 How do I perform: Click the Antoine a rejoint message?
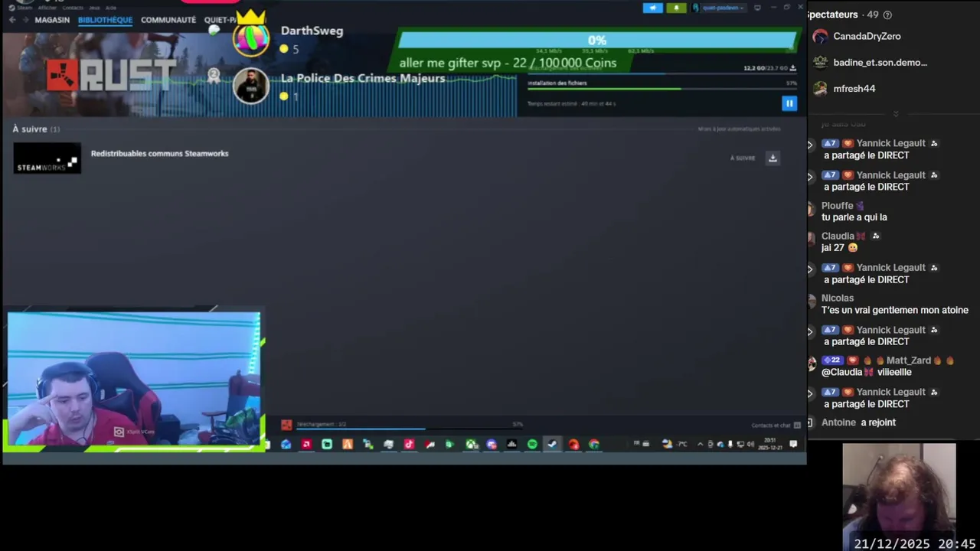pyautogui.click(x=858, y=422)
